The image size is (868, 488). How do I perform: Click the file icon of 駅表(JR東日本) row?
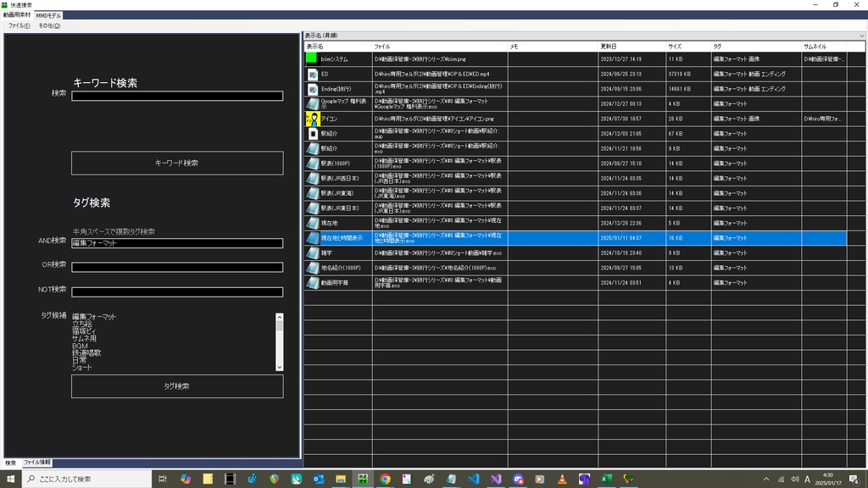pyautogui.click(x=313, y=208)
